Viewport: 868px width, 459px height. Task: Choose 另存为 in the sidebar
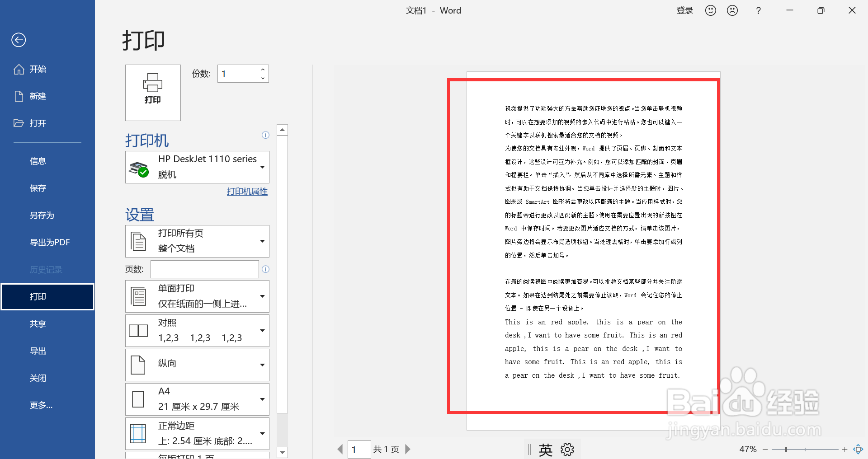point(42,215)
